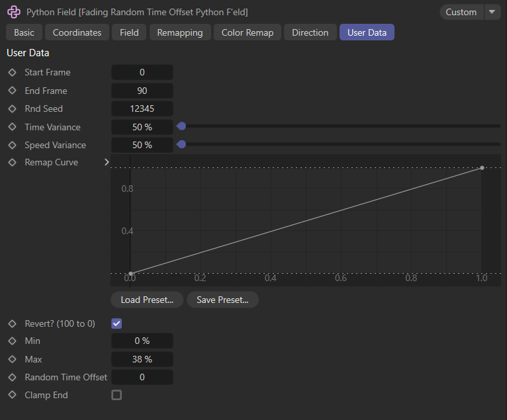Expand the Remap Curve options arrow
This screenshot has width=507, height=420.
[x=107, y=162]
